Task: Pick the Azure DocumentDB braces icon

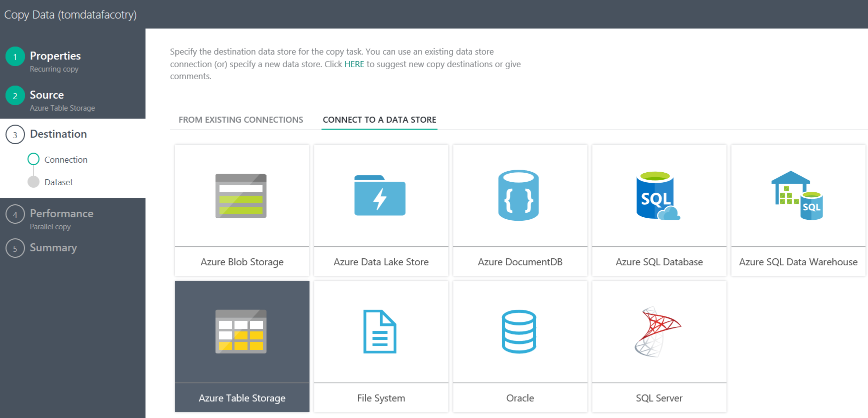Action: point(518,195)
